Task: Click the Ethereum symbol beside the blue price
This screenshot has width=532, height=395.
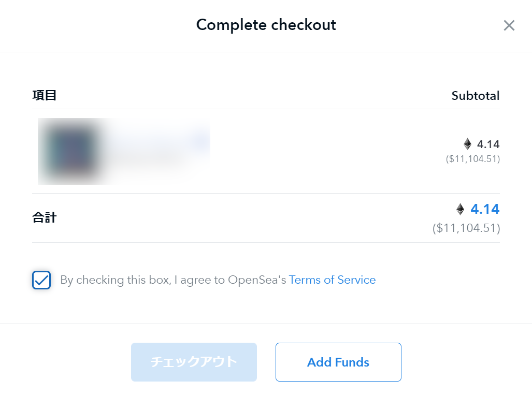Action: pos(460,209)
